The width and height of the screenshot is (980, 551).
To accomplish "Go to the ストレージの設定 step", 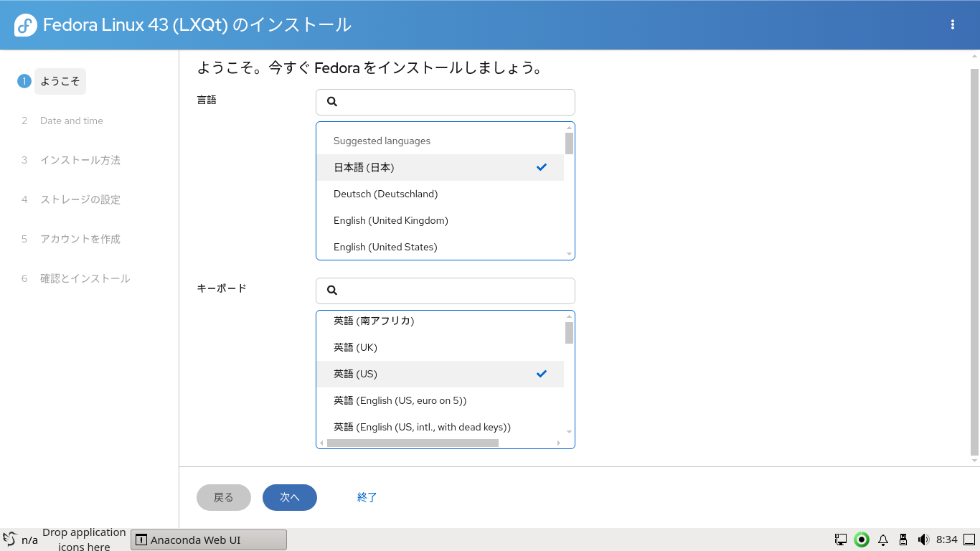I will [80, 199].
